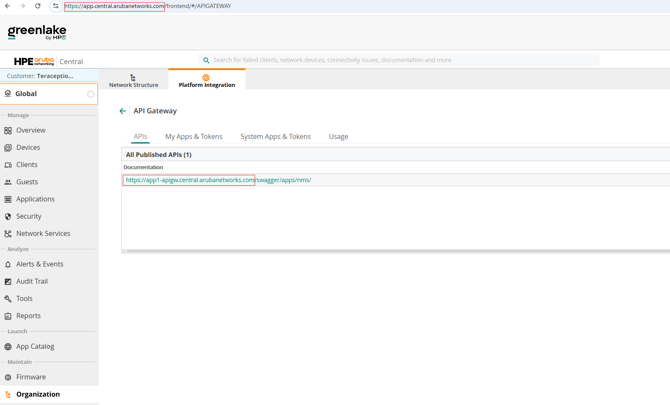This screenshot has height=405, width=670.
Task: Switch to My Apps & Tokens tab
Action: pyautogui.click(x=194, y=137)
